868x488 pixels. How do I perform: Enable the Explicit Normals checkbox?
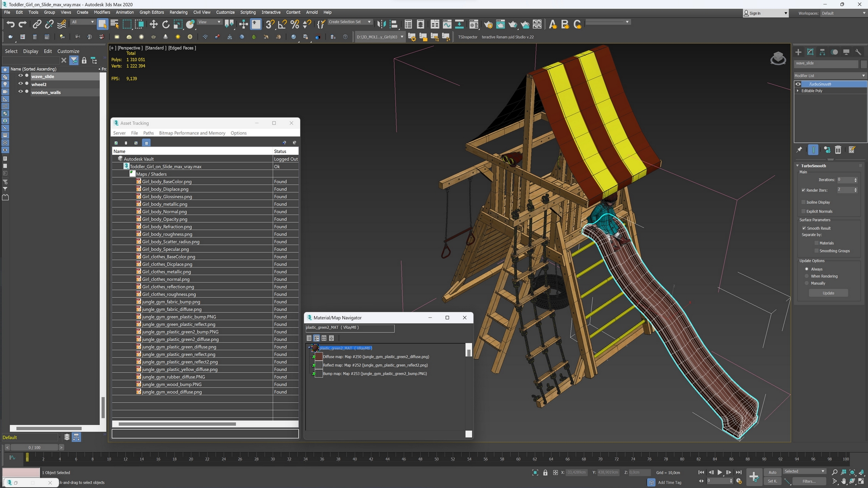coord(803,211)
